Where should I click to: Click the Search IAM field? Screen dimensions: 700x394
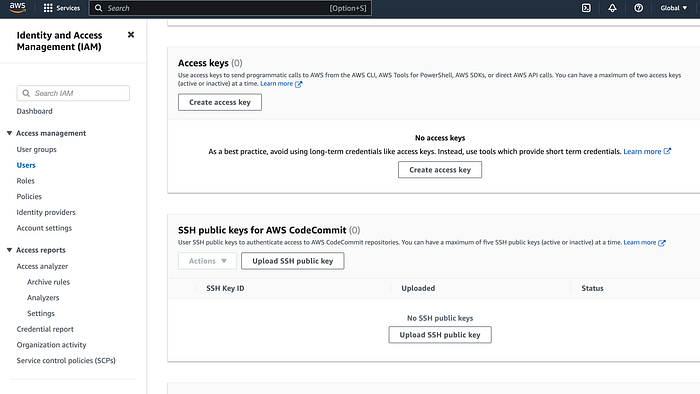(73, 93)
